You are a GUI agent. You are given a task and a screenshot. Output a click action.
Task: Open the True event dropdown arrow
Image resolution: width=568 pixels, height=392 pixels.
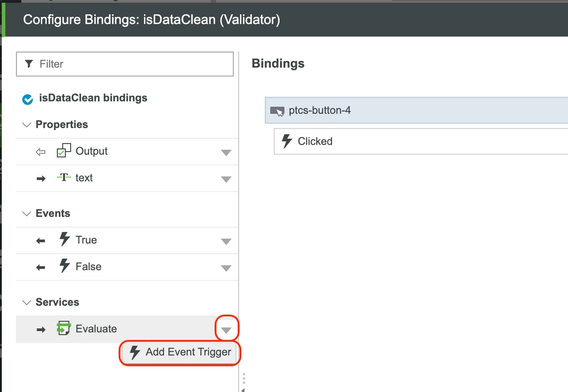pyautogui.click(x=226, y=241)
